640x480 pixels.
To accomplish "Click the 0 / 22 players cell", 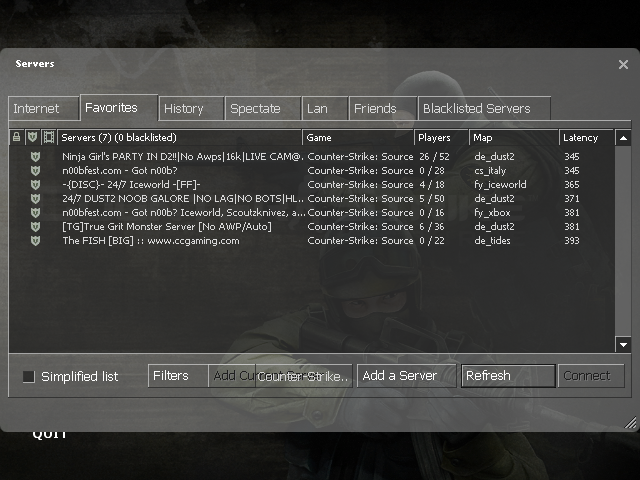I will (x=431, y=240).
